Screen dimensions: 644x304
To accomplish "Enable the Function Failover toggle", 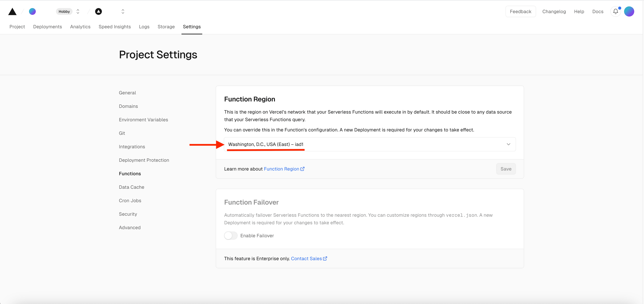I will 230,235.
